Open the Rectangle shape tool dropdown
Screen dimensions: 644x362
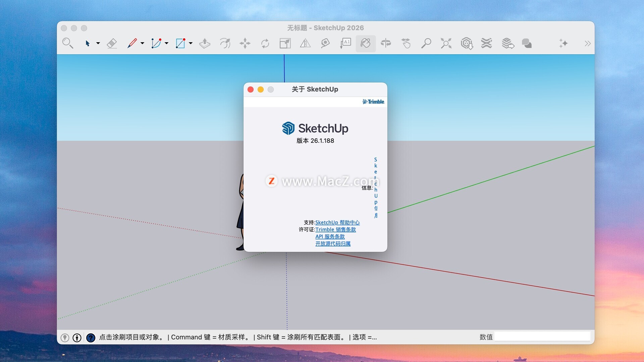click(x=191, y=43)
